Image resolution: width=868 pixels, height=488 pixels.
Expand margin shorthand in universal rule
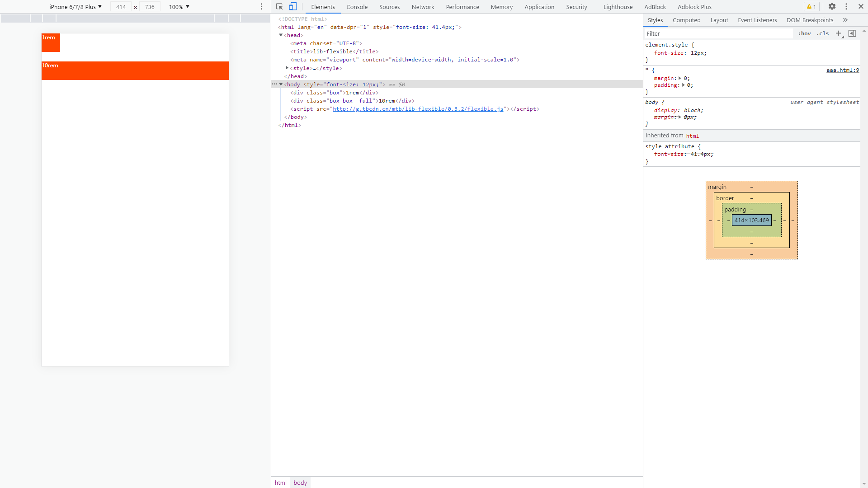point(680,78)
